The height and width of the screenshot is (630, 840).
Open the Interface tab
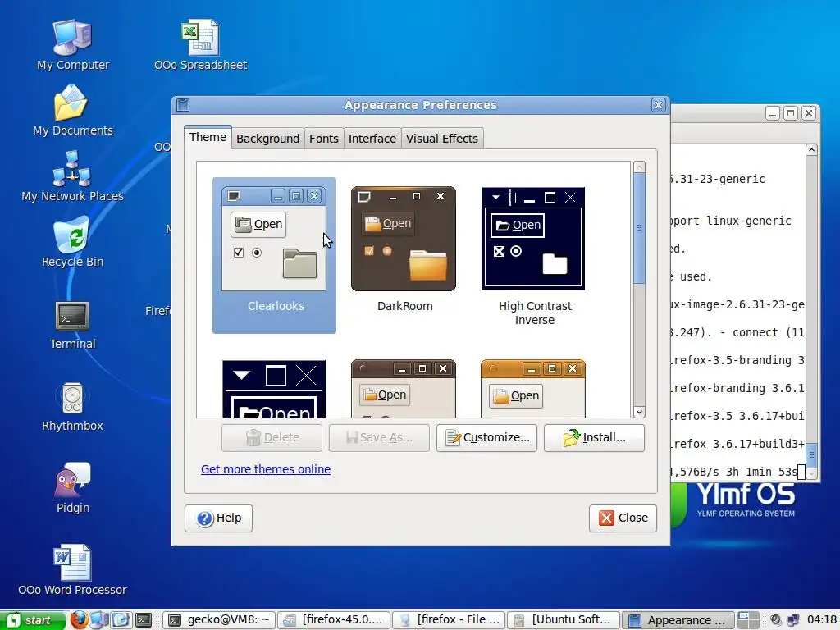[372, 138]
